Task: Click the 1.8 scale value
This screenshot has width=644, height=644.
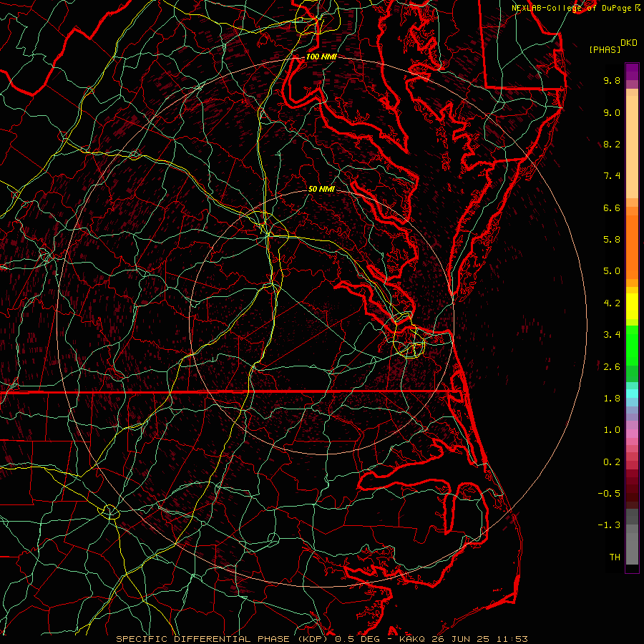Action: (x=612, y=399)
